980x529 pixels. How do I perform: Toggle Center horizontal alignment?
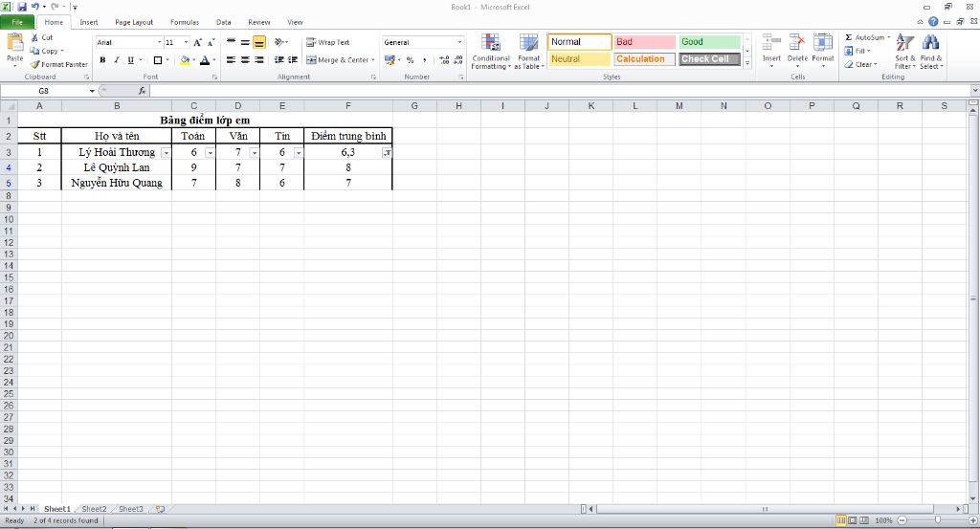coord(245,60)
